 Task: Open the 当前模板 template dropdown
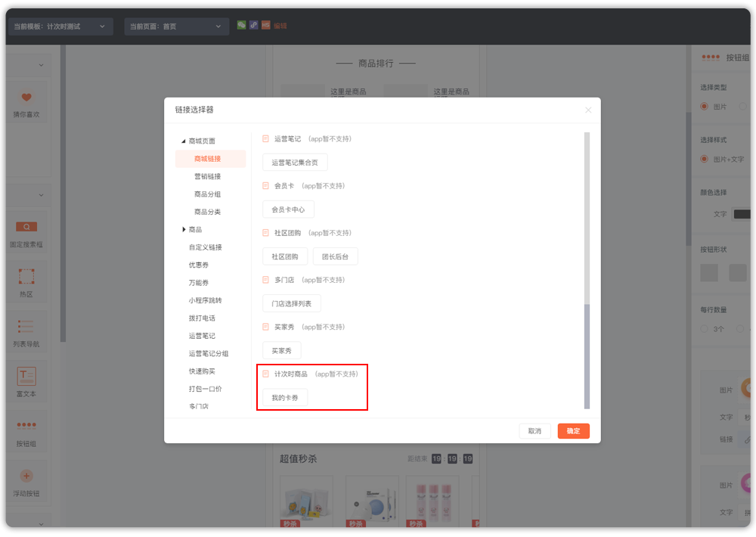[60, 26]
